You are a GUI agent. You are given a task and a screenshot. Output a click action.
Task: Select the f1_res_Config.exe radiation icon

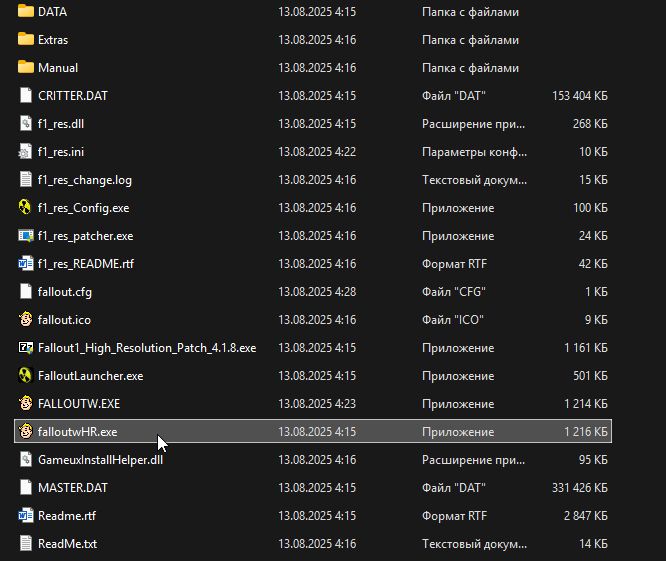26,208
